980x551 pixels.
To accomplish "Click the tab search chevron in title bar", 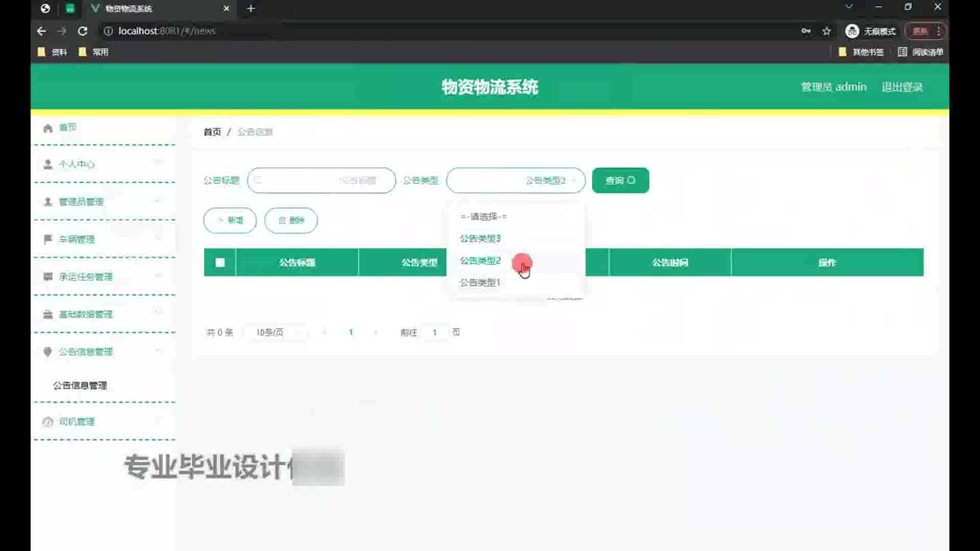I will pyautogui.click(x=849, y=7).
